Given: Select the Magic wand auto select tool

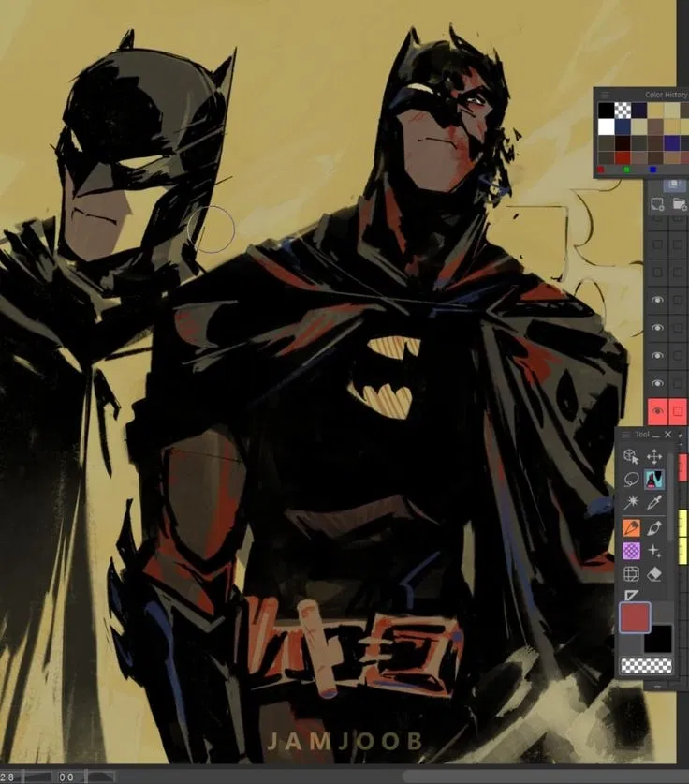Looking at the screenshot, I should tap(631, 501).
